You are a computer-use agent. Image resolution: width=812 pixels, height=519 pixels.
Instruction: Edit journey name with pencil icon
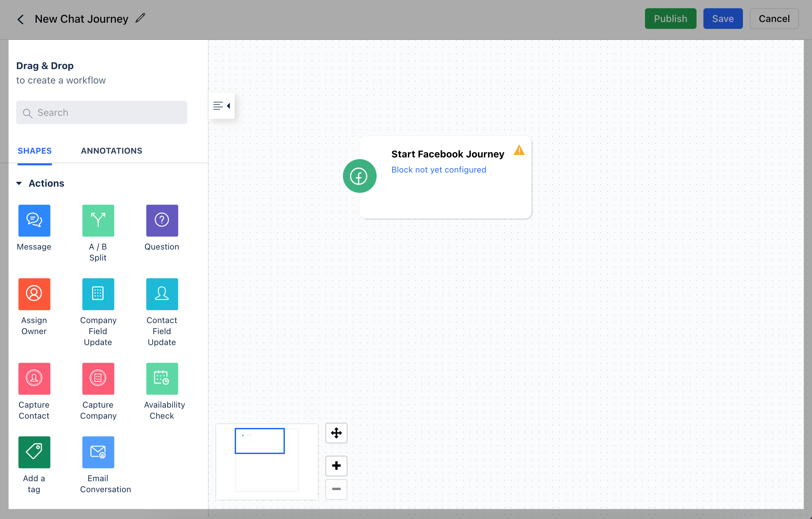tap(140, 18)
